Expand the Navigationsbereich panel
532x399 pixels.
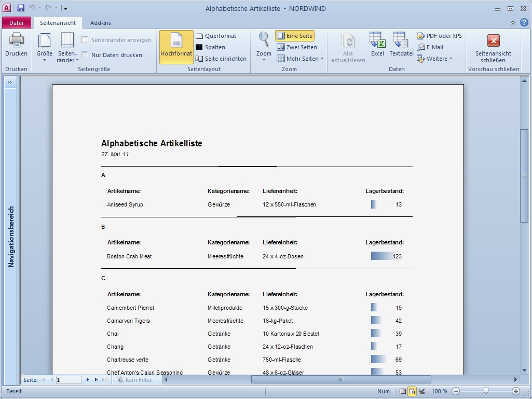coord(9,81)
